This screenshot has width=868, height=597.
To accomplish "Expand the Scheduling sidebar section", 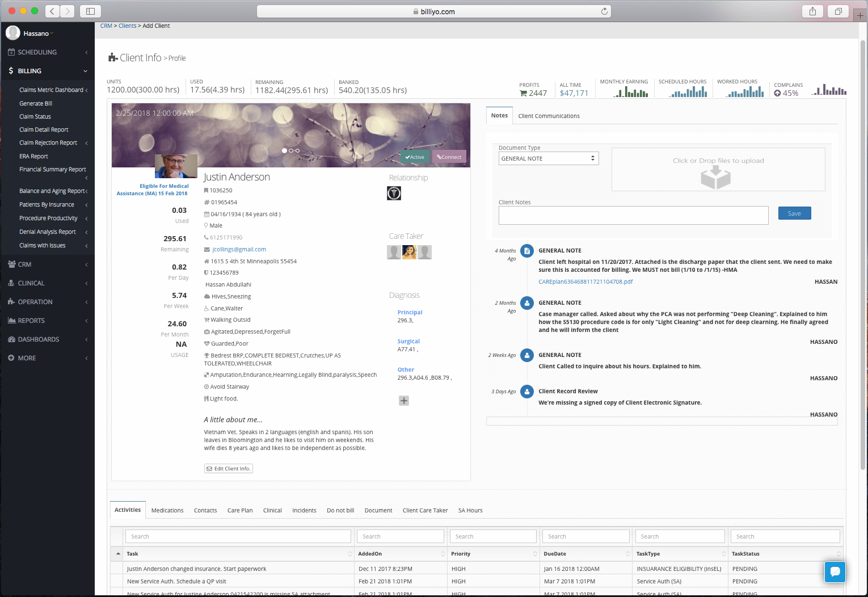I will 47,52.
